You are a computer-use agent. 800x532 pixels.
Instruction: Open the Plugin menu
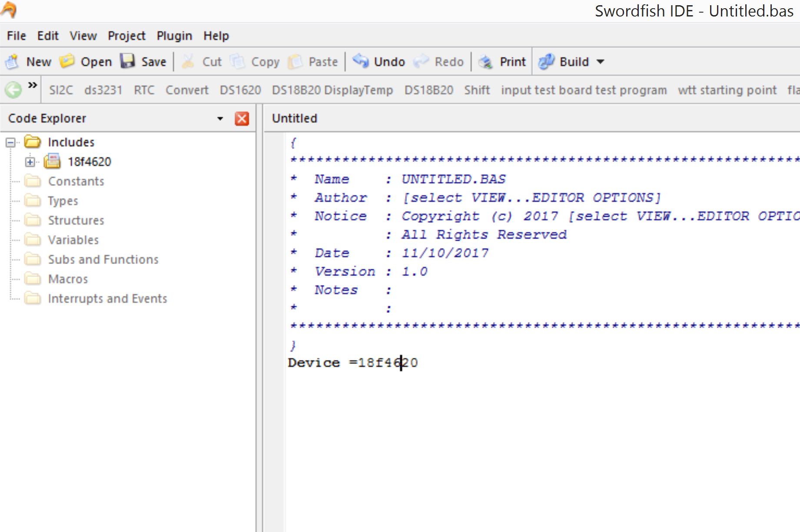click(x=174, y=36)
